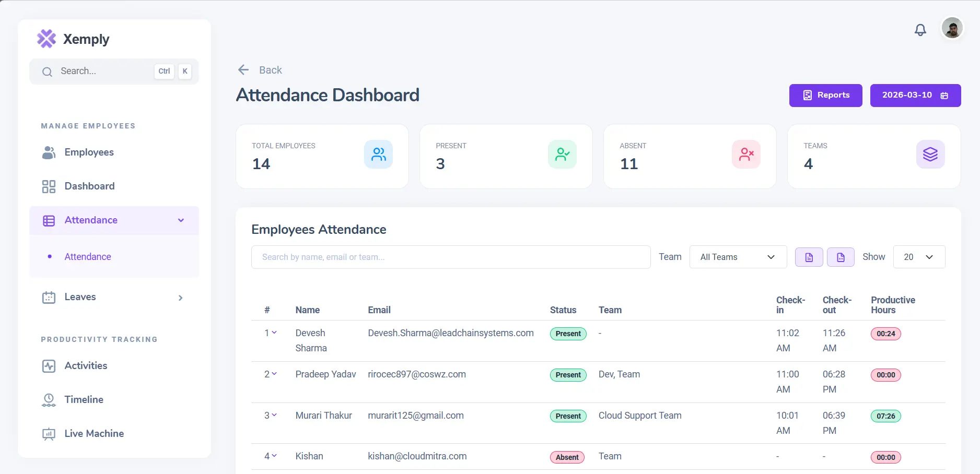Open Dashboard in the sidebar
Viewport: 980px width, 474px height.
114,186
